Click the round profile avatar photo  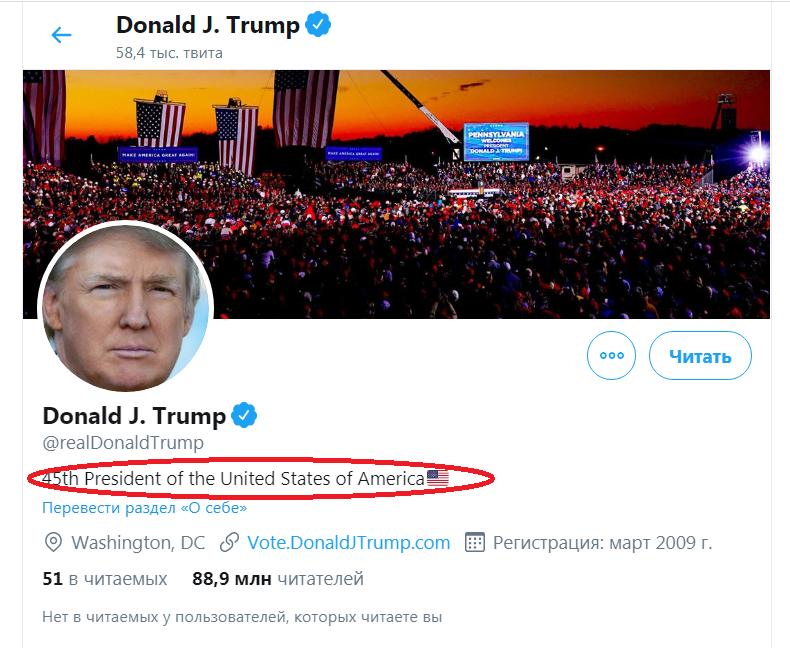coord(125,308)
